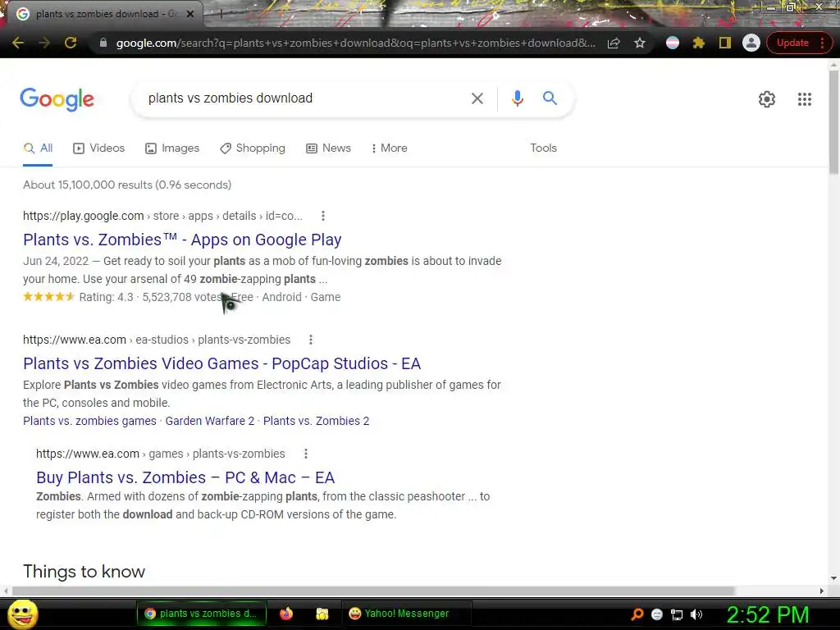The image size is (840, 630).
Task: Click the forward navigation arrow
Action: pos(44,43)
